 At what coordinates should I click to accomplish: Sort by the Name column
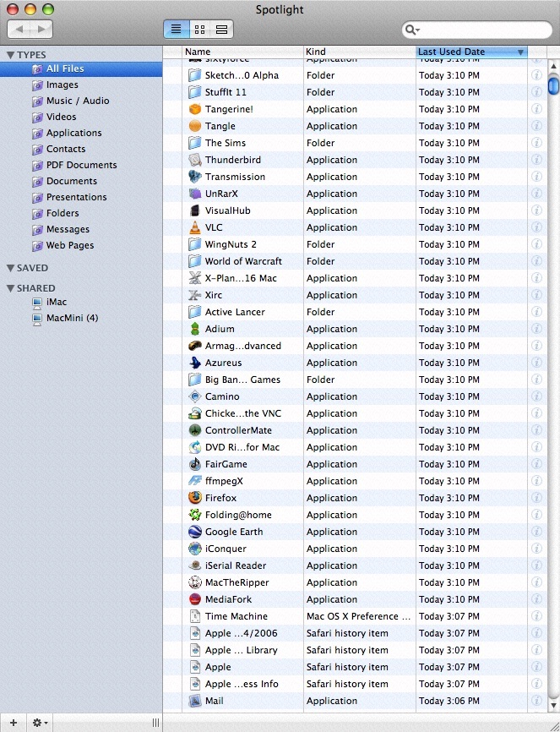pyautogui.click(x=242, y=52)
